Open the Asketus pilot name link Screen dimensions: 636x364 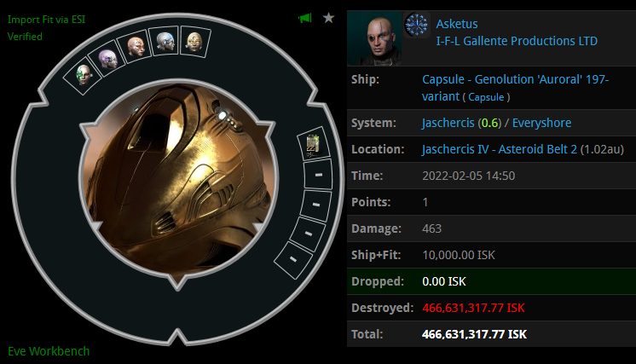pos(457,24)
